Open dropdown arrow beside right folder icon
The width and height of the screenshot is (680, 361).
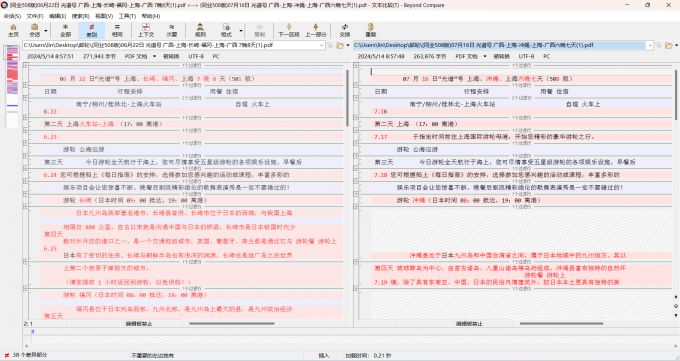676,45
